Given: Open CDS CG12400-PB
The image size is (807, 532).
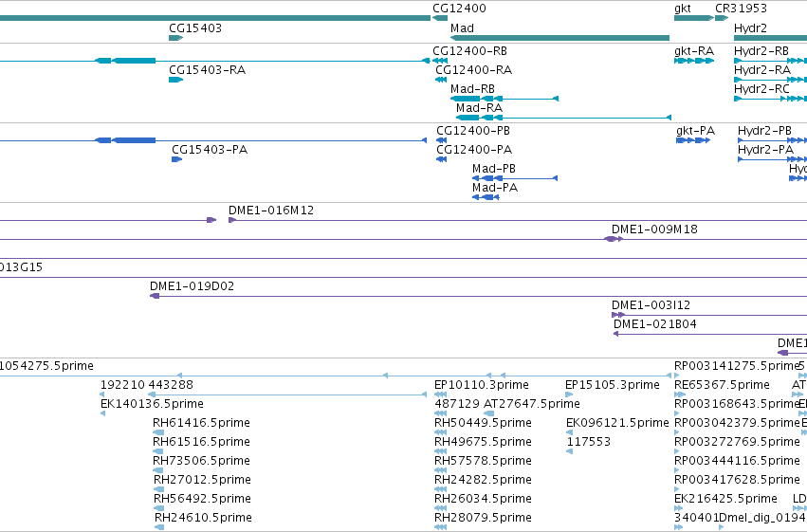Looking at the screenshot, I should (x=442, y=140).
